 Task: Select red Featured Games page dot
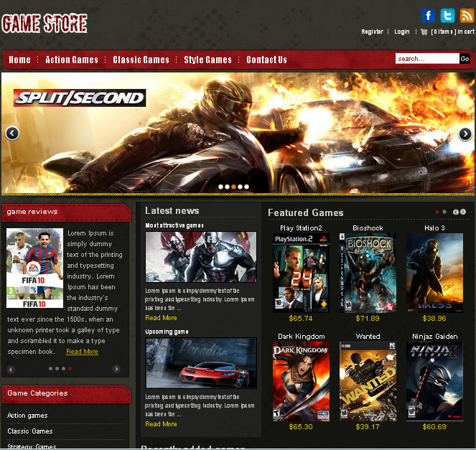coord(437,212)
